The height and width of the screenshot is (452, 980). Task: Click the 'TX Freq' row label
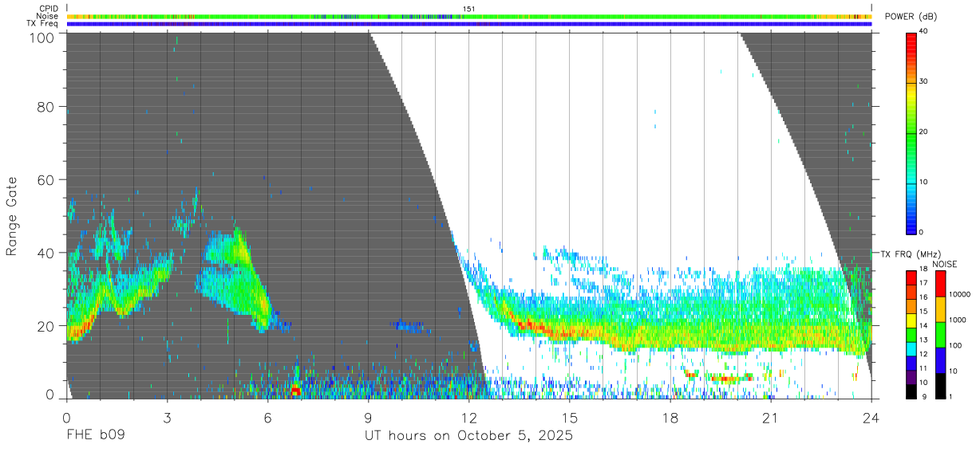[43, 23]
